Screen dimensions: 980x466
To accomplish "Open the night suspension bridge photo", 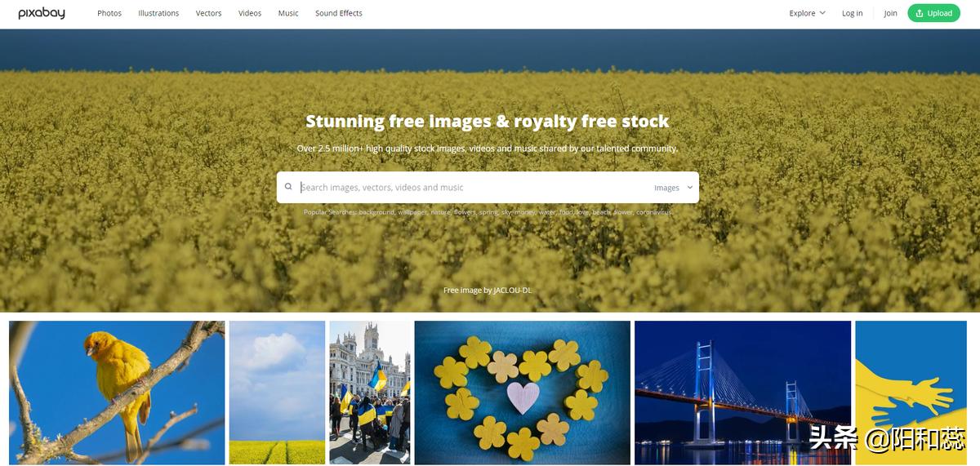I will pos(742,393).
